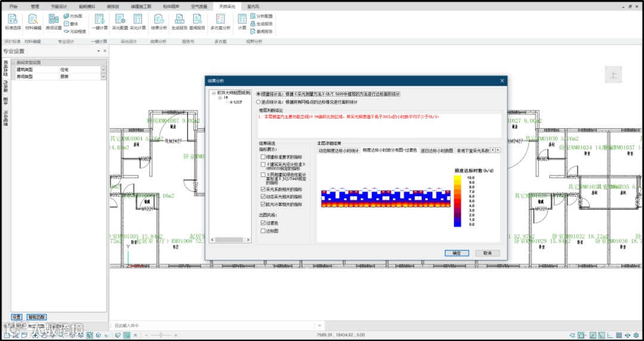
Task: Open the 专业设置 panel options arrow
Action: [x=98, y=51]
